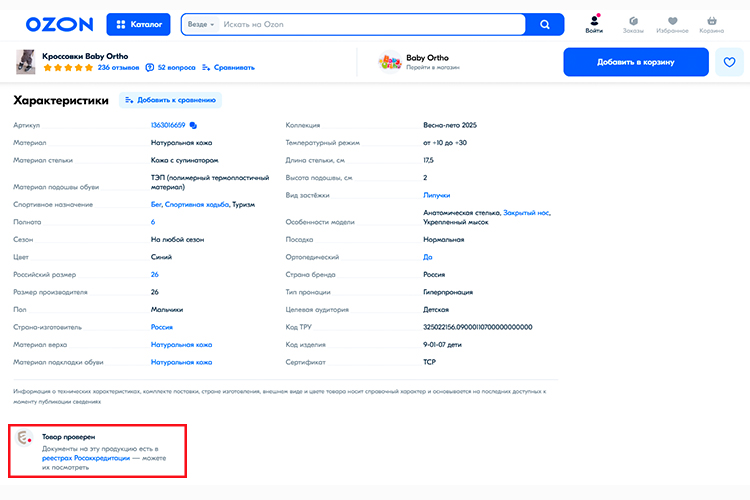Viewport: 750px width, 500px height.
Task: Click the Весна-лето 2025 collection value
Action: (450, 125)
